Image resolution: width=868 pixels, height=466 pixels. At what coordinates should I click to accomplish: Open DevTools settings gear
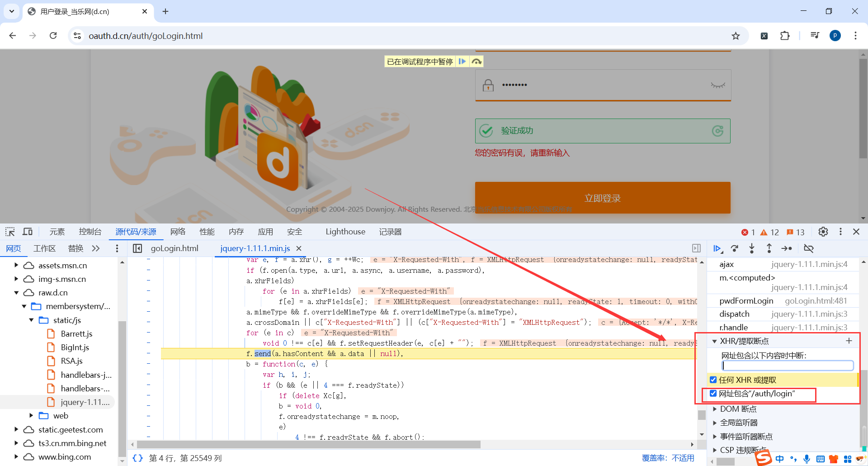(823, 232)
